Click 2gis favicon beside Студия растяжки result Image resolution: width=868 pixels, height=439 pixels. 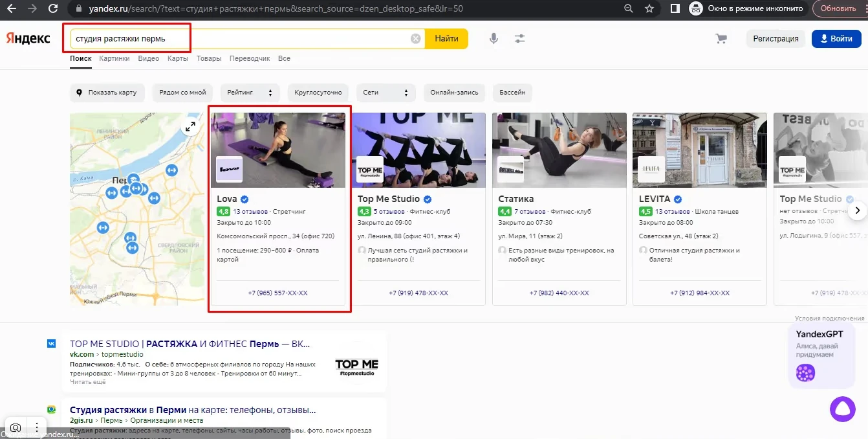pyautogui.click(x=51, y=409)
